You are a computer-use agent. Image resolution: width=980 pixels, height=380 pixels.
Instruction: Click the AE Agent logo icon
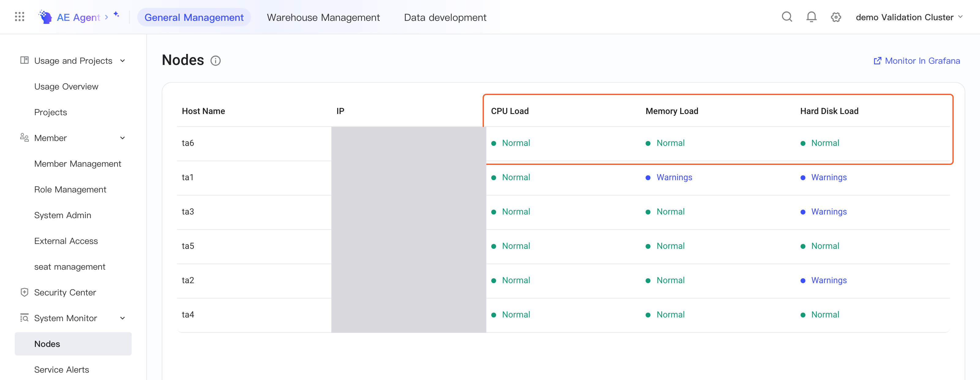[45, 17]
